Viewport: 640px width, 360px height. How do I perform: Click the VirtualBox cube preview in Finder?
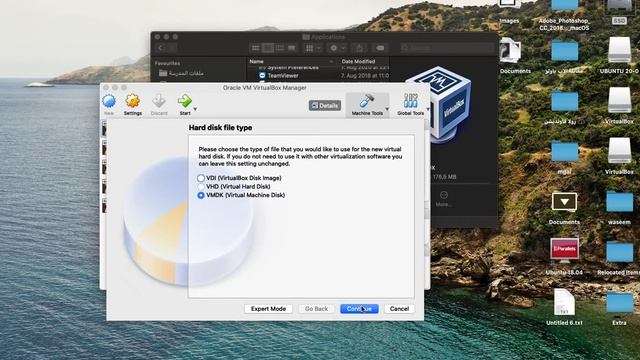click(x=439, y=104)
